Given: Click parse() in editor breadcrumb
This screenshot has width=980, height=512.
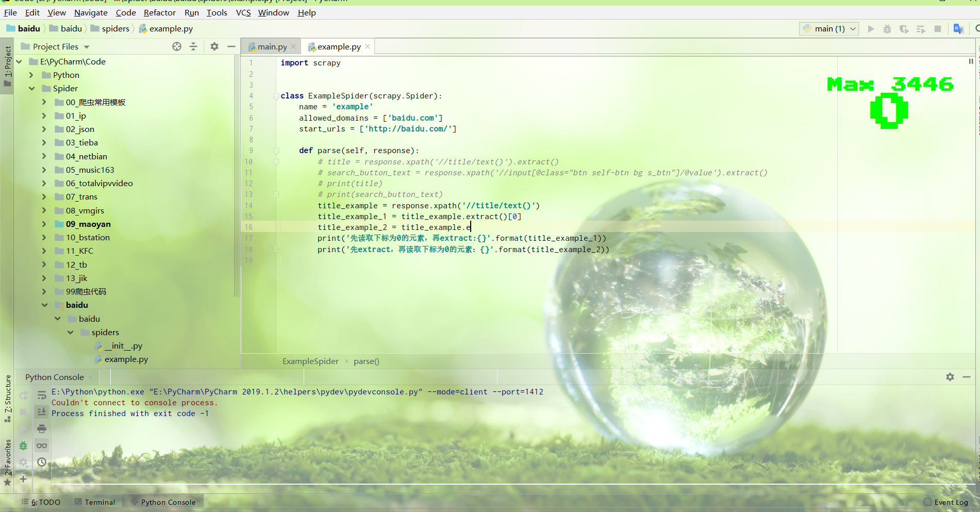Looking at the screenshot, I should (x=367, y=361).
